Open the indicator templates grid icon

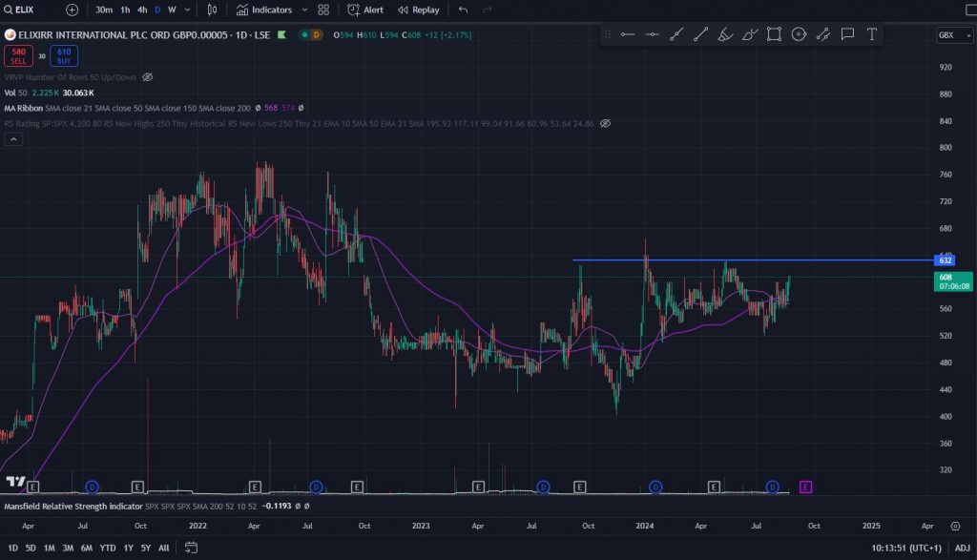coord(323,10)
